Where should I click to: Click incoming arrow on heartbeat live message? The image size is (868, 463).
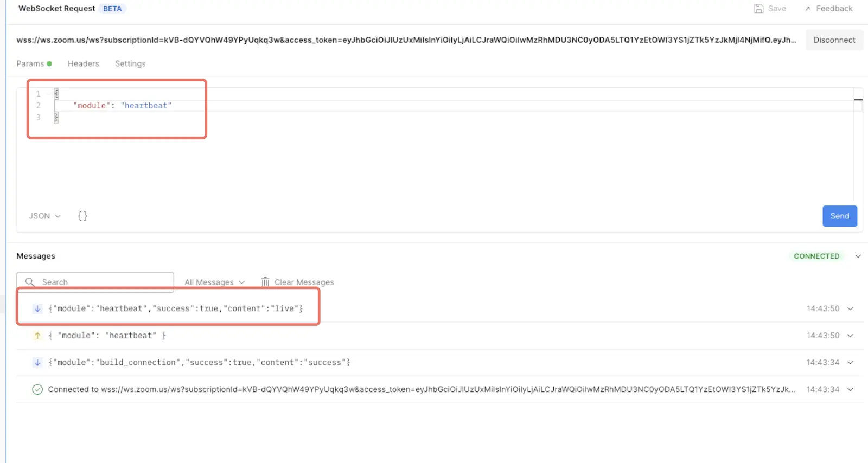pyautogui.click(x=37, y=308)
